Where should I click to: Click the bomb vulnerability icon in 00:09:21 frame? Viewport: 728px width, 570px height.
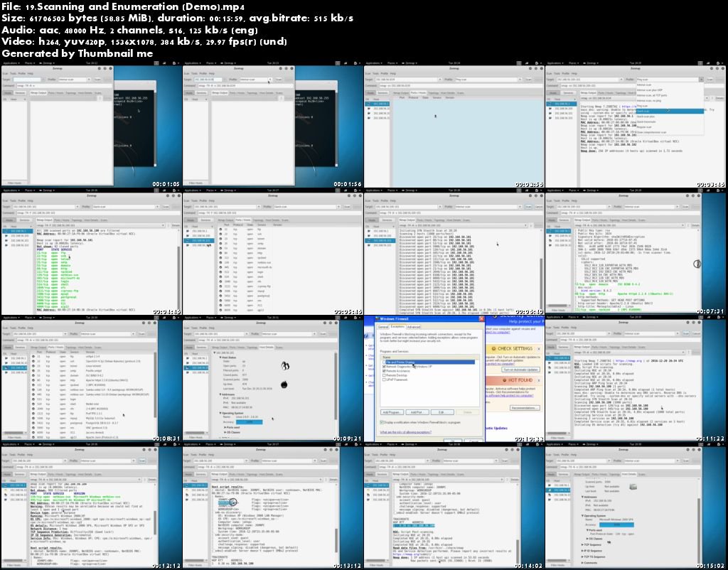coord(284,385)
